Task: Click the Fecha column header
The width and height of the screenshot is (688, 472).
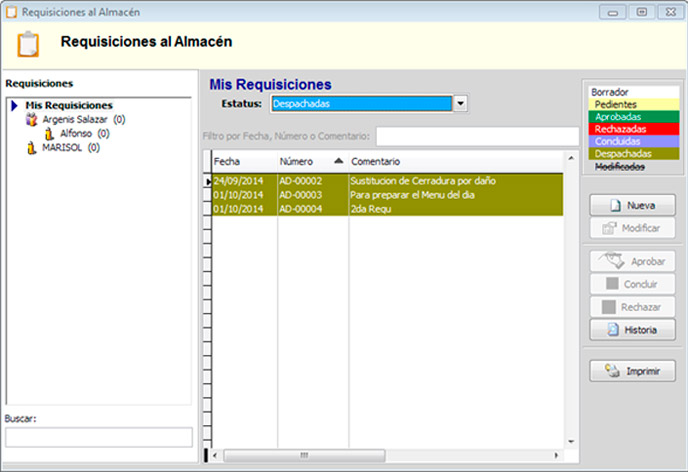Action: click(x=243, y=161)
